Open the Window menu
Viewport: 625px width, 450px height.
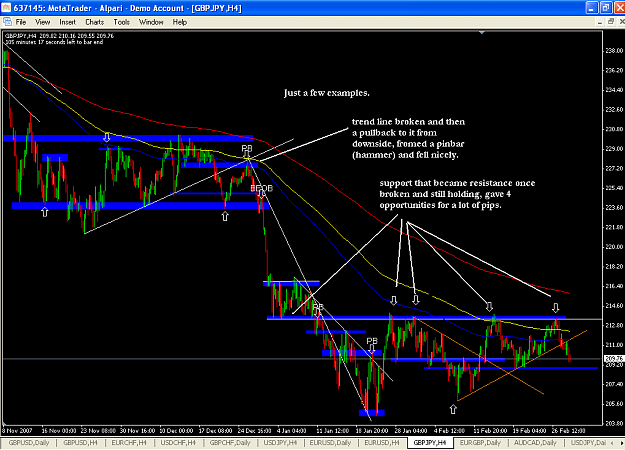tap(151, 22)
